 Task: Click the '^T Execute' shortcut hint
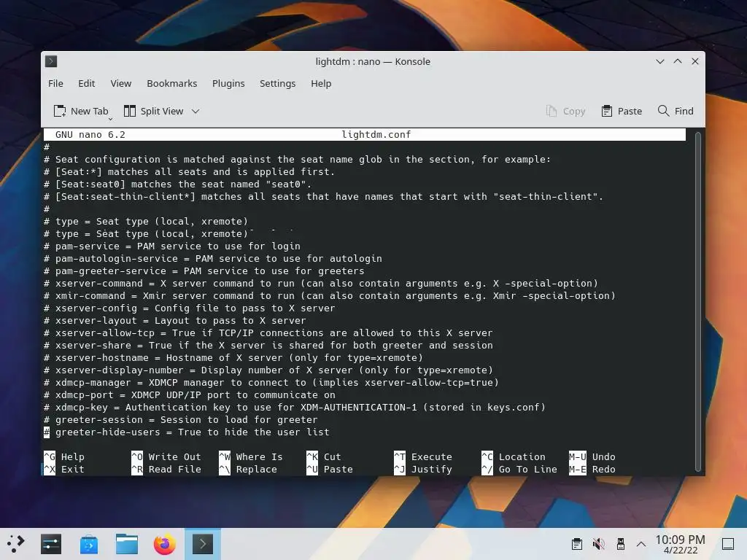coord(423,456)
